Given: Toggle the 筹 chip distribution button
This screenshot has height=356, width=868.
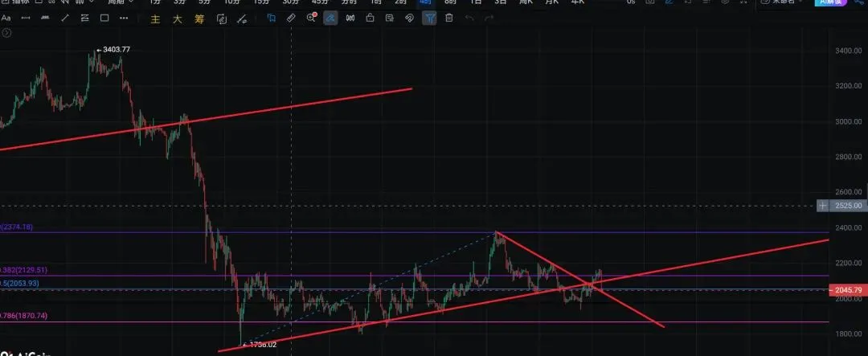Looking at the screenshot, I should coord(199,18).
